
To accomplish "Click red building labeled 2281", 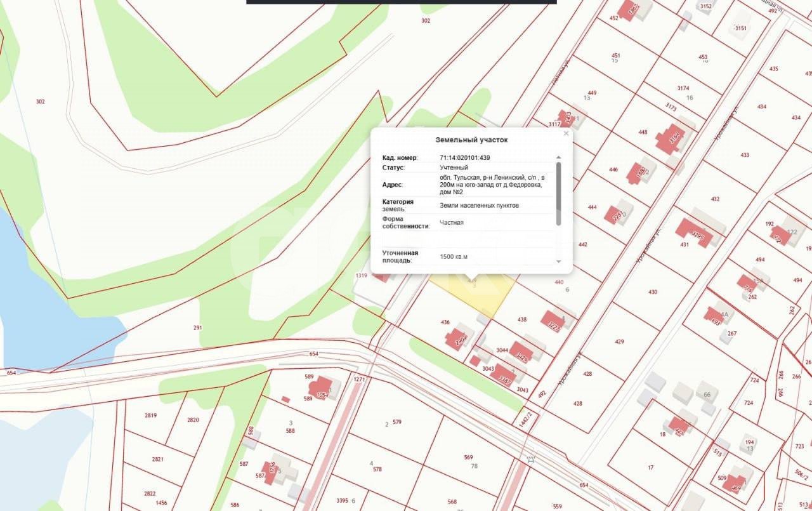I will [x=613, y=215].
